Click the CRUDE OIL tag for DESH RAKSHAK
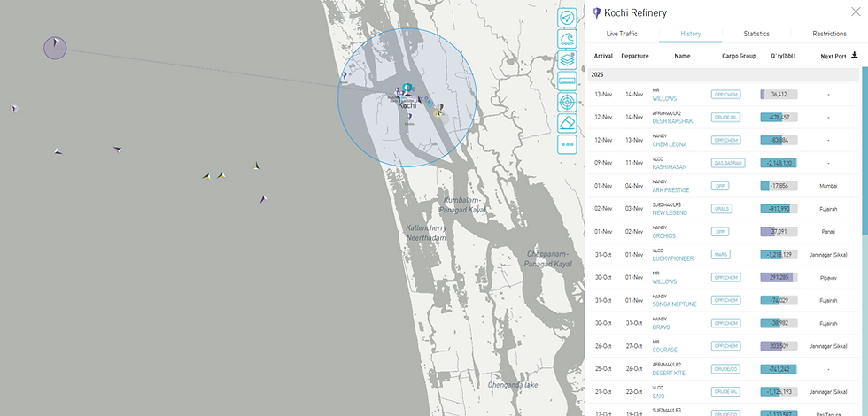868x416 pixels. pos(725,117)
